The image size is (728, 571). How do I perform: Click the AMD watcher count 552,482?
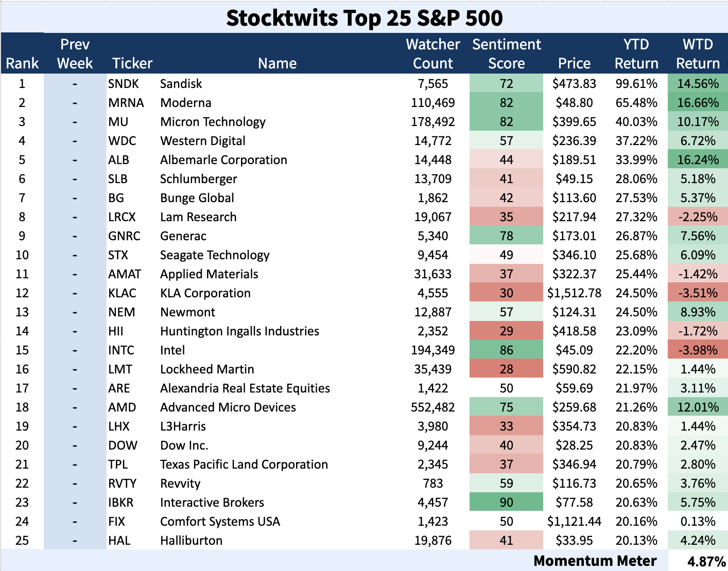[x=432, y=407]
